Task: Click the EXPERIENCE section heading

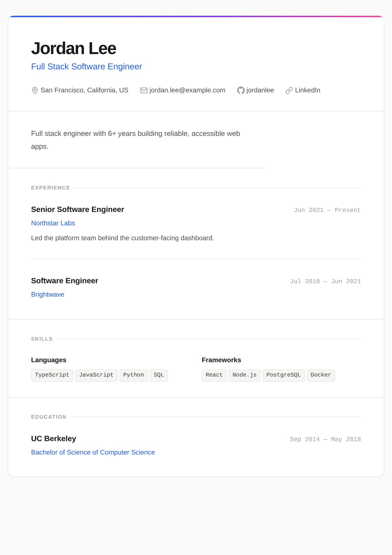Action: click(x=50, y=188)
